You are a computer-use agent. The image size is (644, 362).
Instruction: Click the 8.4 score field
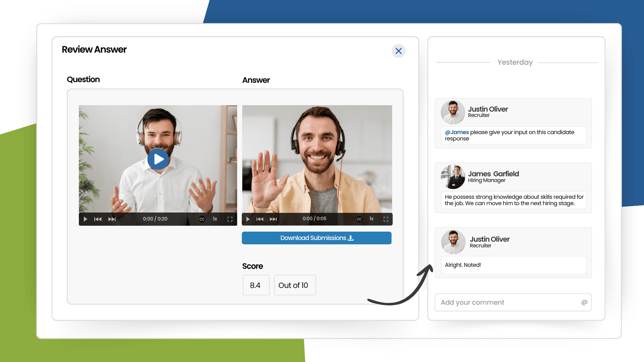(256, 285)
